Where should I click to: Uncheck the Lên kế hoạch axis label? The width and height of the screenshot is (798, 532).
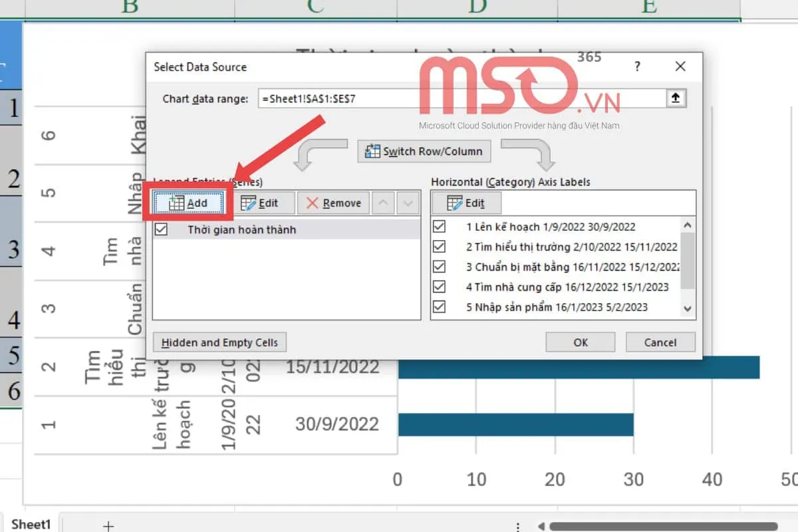tap(439, 227)
